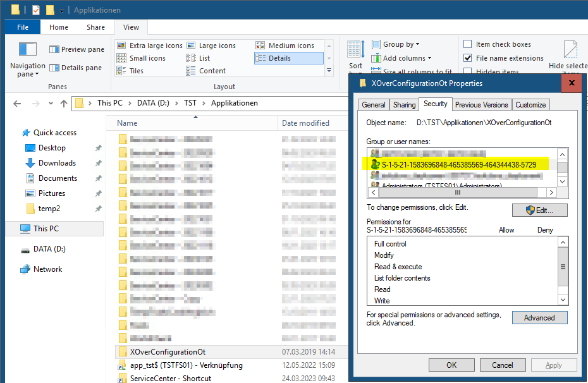The height and width of the screenshot is (383, 588).
Task: Select app_tst$ (TSTFS01) - Verknüpfung shortcut
Action: pyautogui.click(x=186, y=365)
